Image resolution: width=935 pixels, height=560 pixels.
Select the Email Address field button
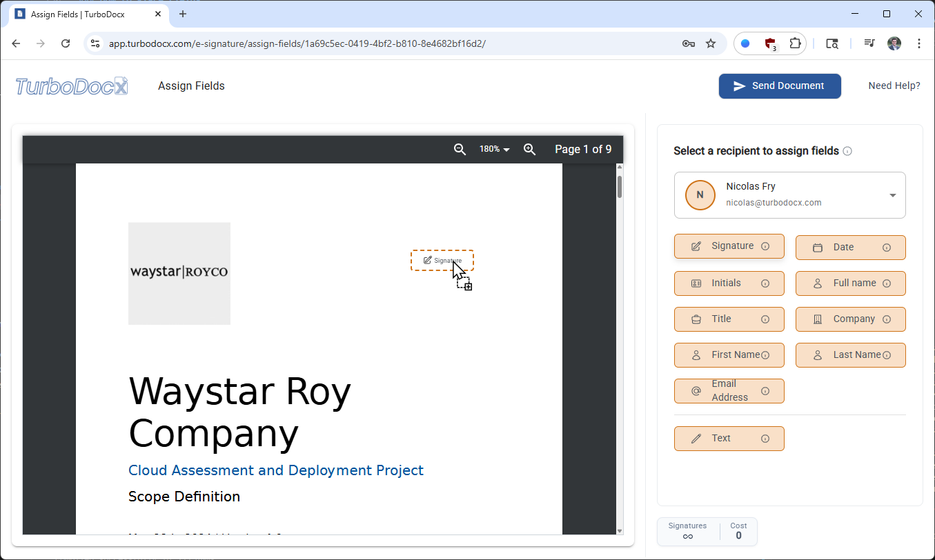[x=729, y=391]
